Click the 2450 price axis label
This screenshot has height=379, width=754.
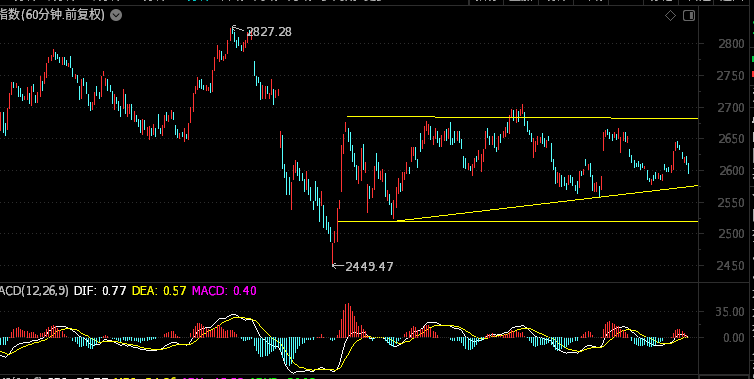tap(730, 266)
